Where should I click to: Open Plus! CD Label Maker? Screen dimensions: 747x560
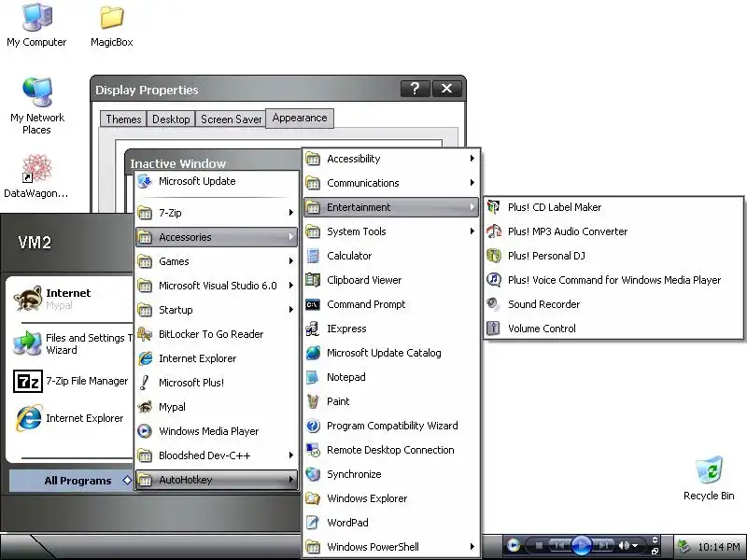613,207
